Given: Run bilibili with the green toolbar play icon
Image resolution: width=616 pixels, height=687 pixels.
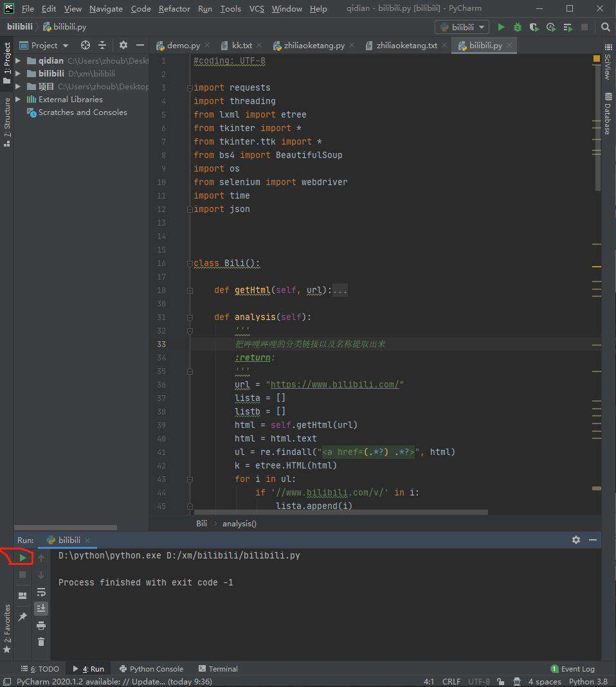Looking at the screenshot, I should pyautogui.click(x=501, y=27).
